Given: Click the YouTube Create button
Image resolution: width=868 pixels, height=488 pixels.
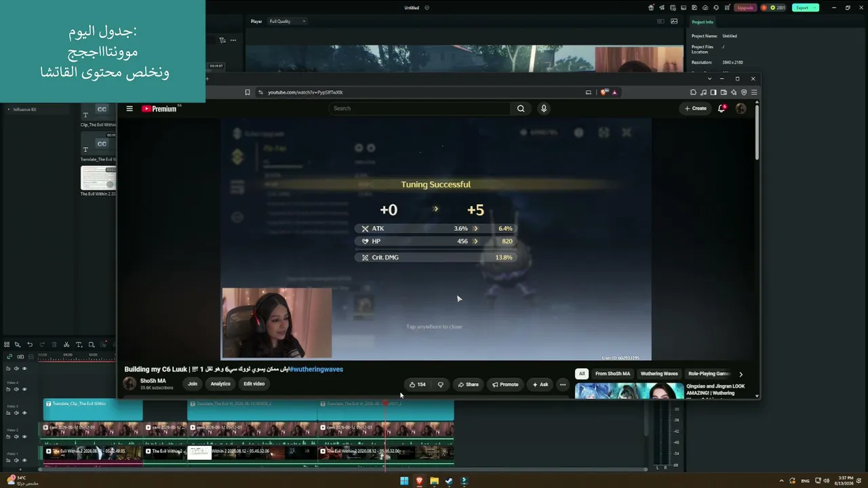Looking at the screenshot, I should click(695, 108).
